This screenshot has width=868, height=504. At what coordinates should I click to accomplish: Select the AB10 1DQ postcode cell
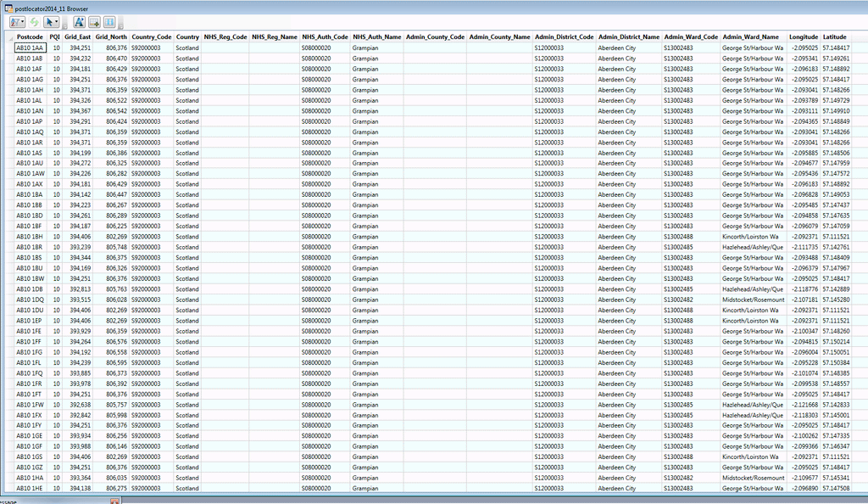(30, 300)
